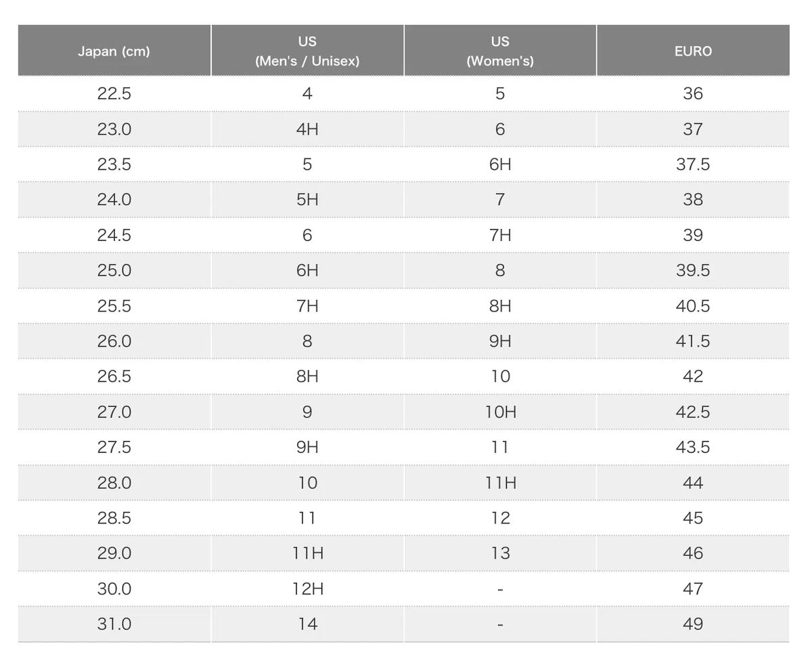The height and width of the screenshot is (671, 812).
Task: Click the 12H men's size cell
Action: click(x=307, y=589)
